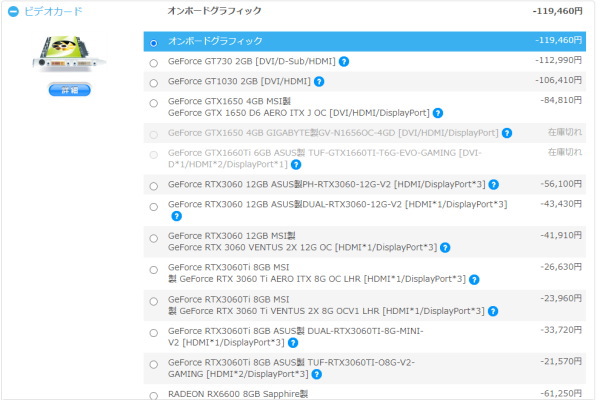Click the summary オンボードグラフィック heading text
Viewport: 600px width, 400px height.
(214, 11)
